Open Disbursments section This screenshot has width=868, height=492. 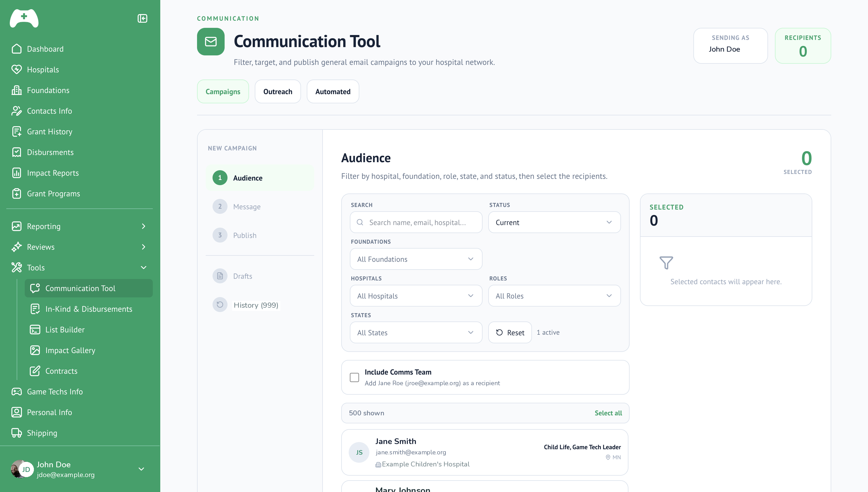(x=80, y=152)
